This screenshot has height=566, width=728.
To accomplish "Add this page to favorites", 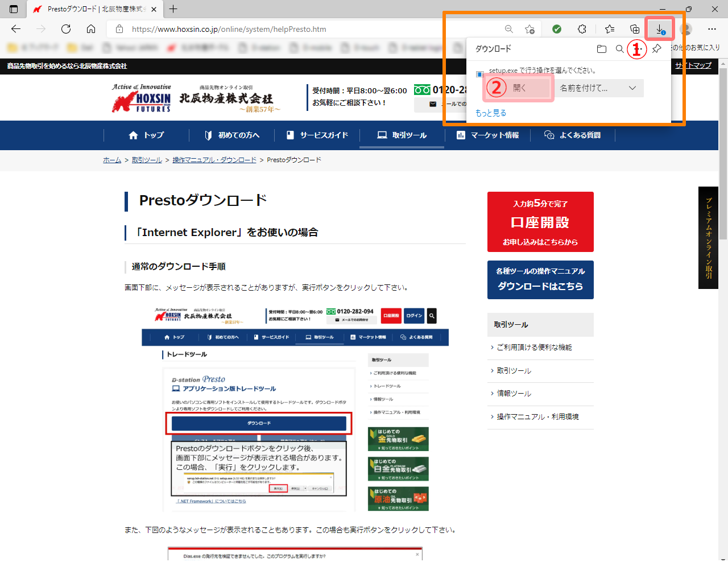I will point(530,29).
